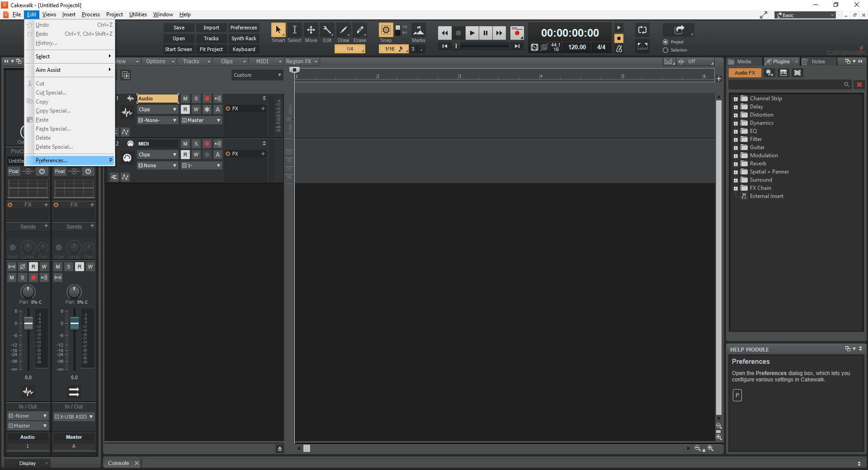This screenshot has width=868, height=470.
Task: Expand the Channel Strip plugin folder
Action: click(x=736, y=99)
